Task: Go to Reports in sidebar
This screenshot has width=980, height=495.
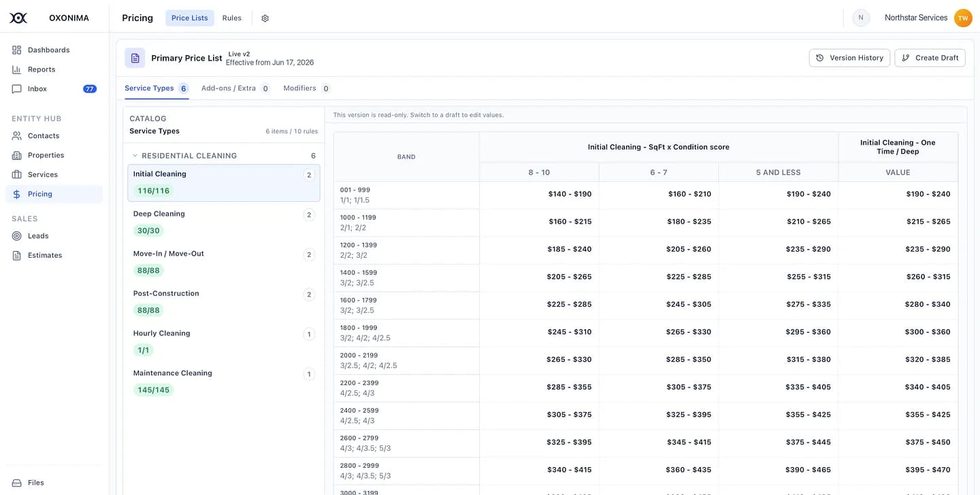Action: 54,69
